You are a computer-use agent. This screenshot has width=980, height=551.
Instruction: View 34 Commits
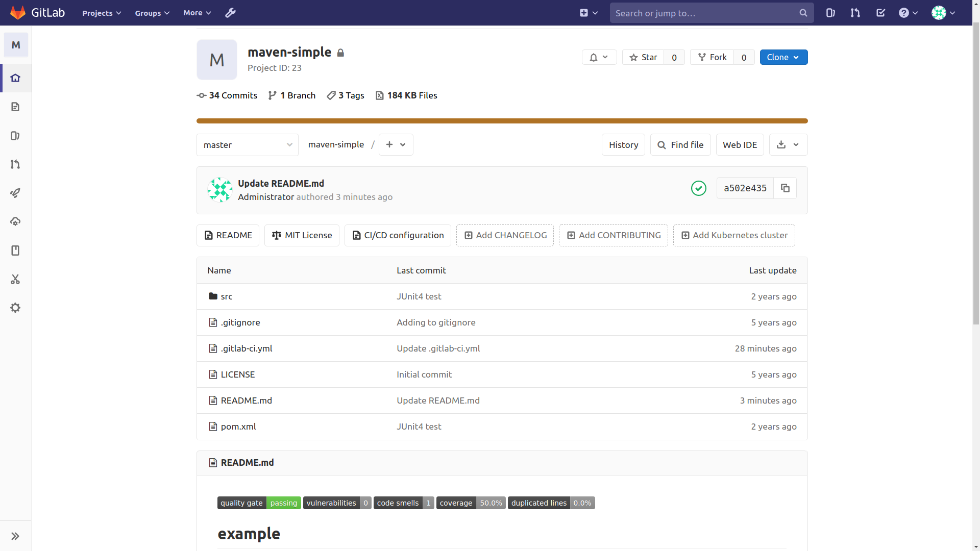point(227,95)
